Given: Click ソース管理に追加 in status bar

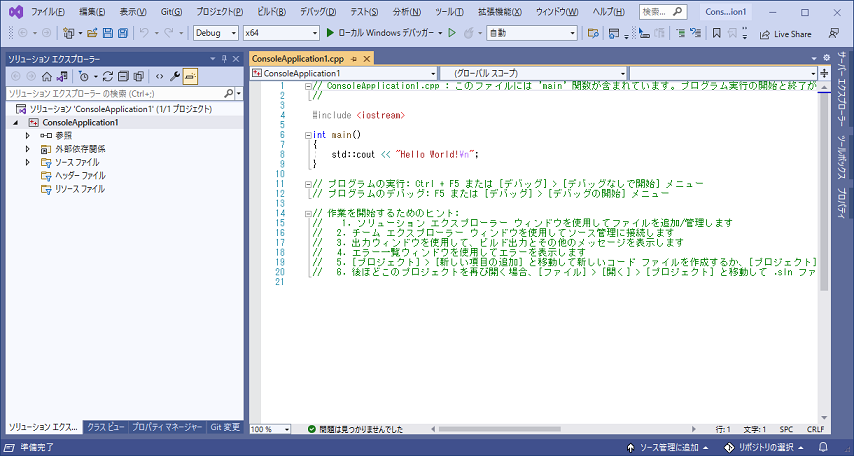Looking at the screenshot, I should 668,447.
